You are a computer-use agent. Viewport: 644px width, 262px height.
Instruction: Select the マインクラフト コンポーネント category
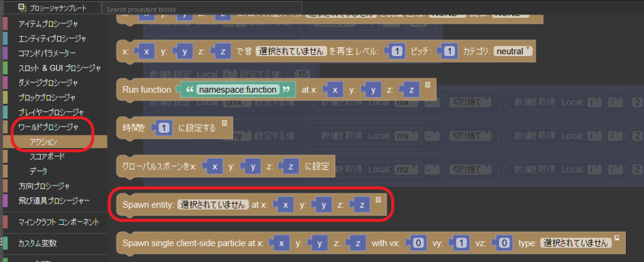58,222
